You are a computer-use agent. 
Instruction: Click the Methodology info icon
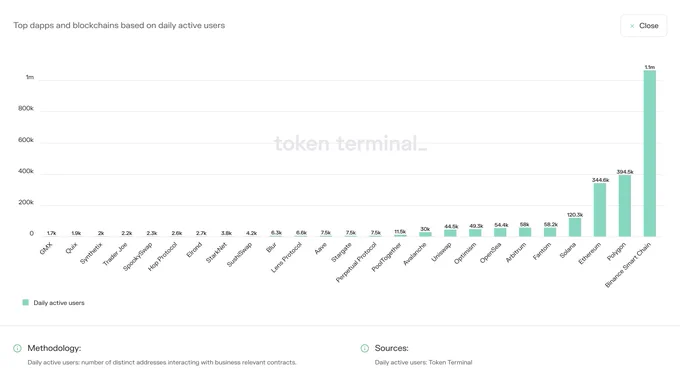tap(17, 348)
